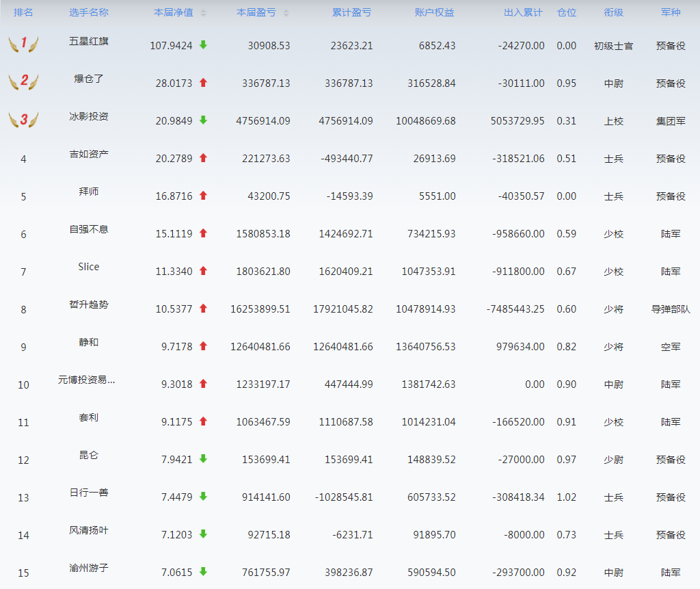700x589 pixels.
Task: Select branch cell 导弹部队
Action: [x=671, y=309]
